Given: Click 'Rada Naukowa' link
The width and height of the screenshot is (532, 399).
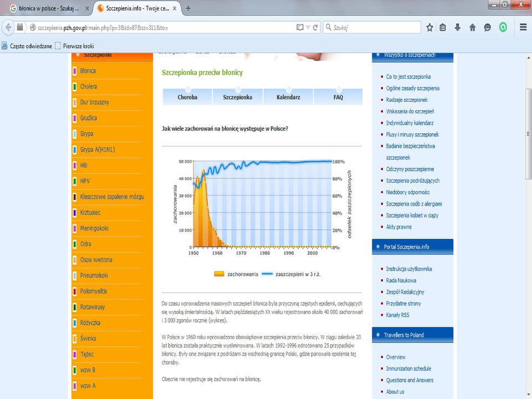Looking at the screenshot, I should [401, 280].
